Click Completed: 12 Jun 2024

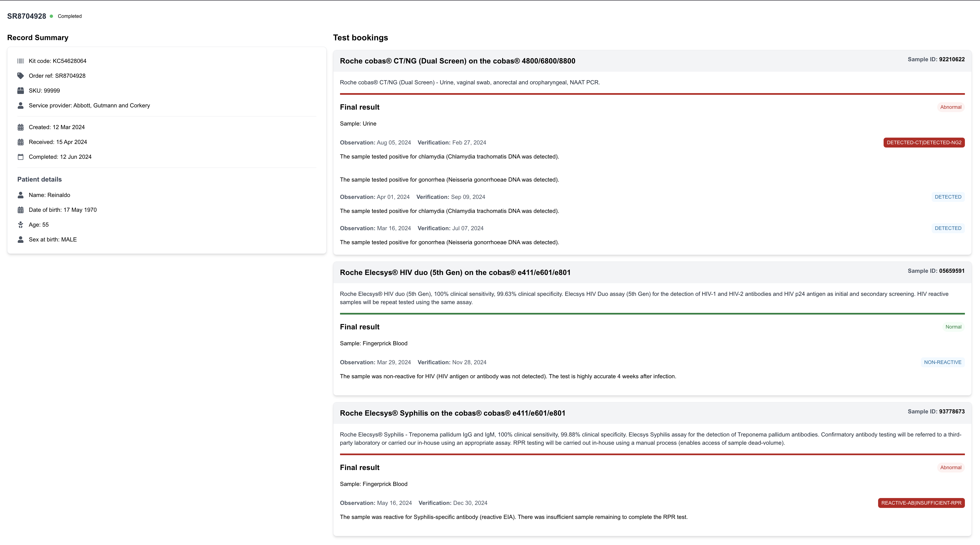coord(60,157)
